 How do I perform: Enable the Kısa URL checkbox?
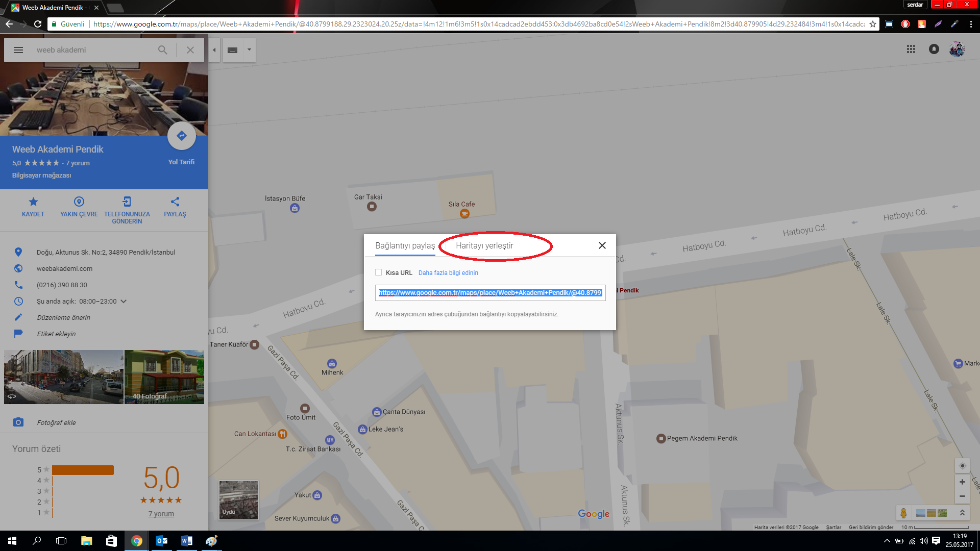(x=378, y=272)
